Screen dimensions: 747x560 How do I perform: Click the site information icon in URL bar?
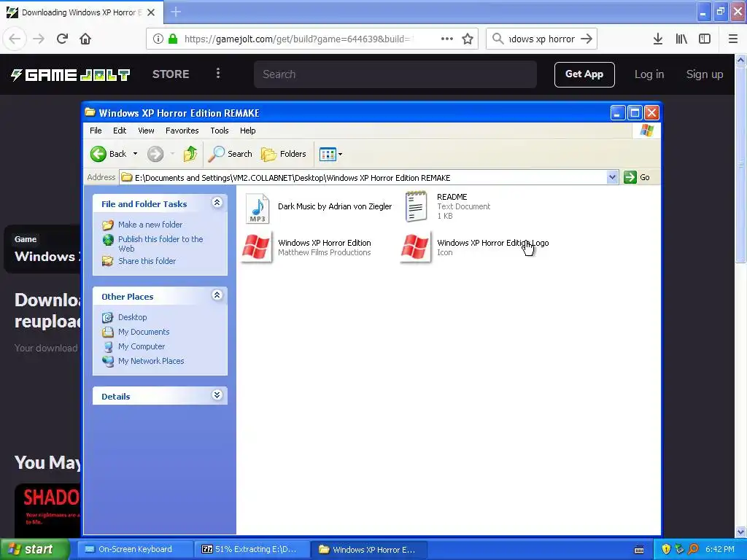[158, 39]
